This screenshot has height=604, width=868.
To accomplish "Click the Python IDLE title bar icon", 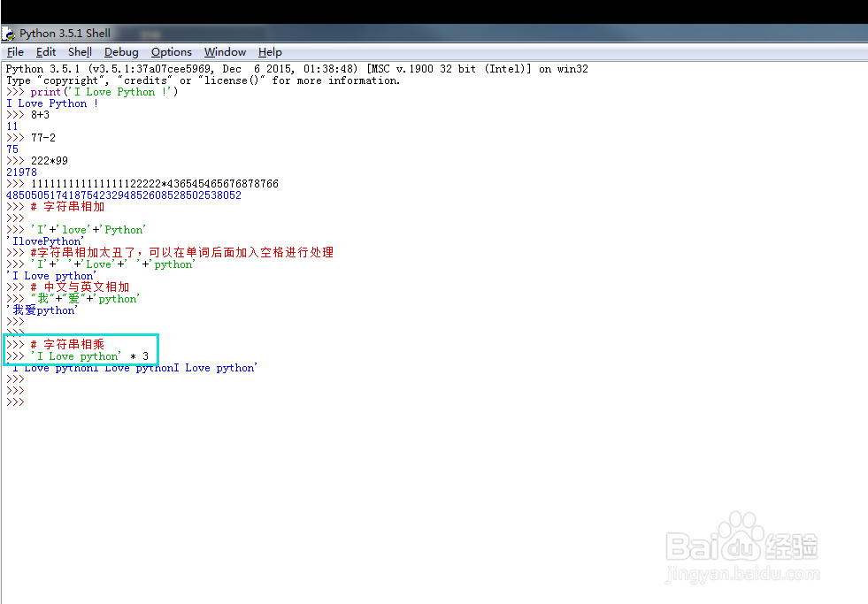I will [8, 34].
